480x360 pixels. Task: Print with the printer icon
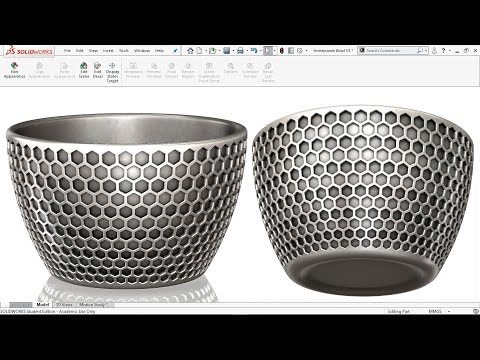coord(240,51)
